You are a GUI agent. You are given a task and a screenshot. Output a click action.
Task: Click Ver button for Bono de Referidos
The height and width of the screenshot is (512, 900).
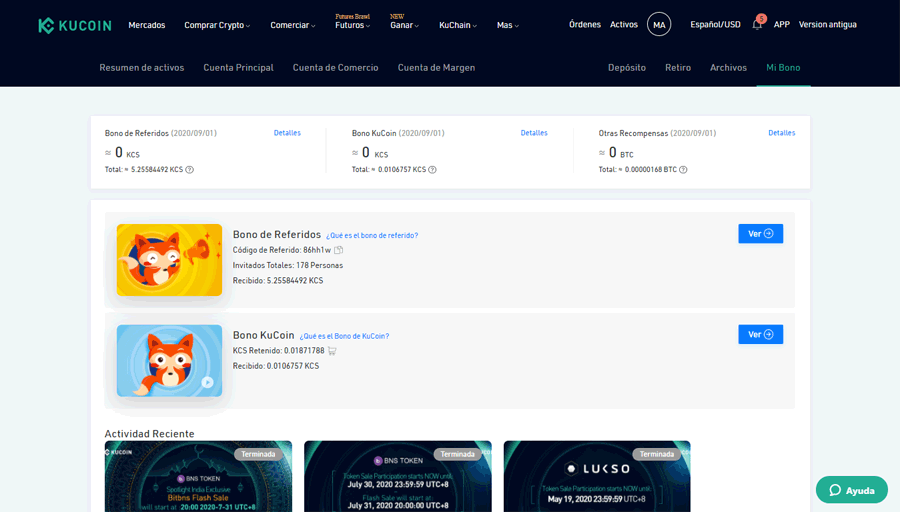[761, 234]
